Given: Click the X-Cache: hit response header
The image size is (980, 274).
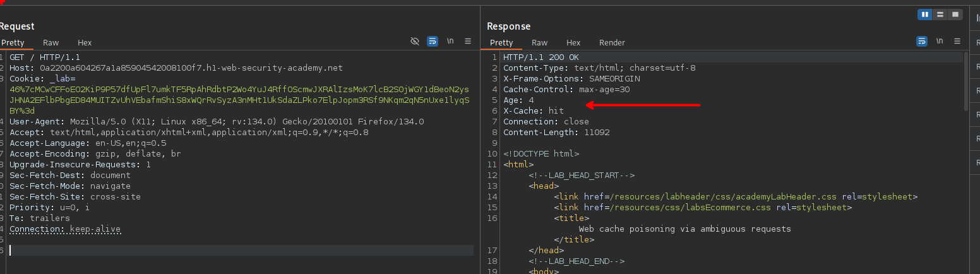Looking at the screenshot, I should (x=534, y=111).
